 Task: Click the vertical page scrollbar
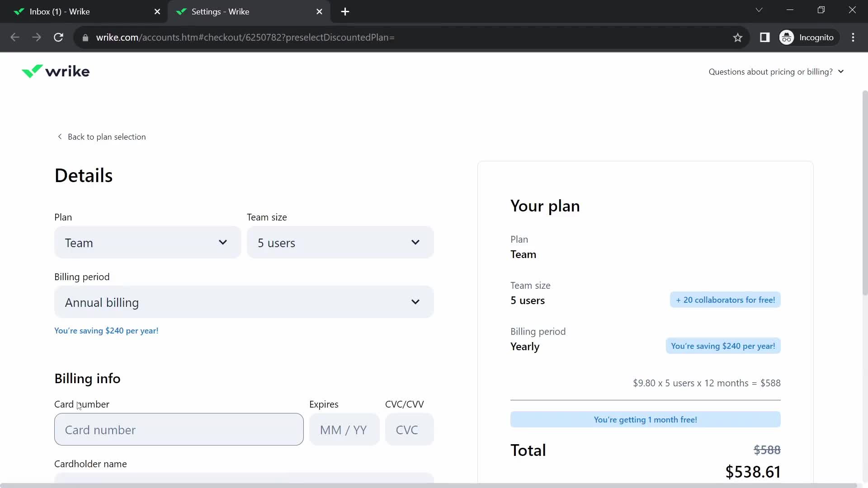click(x=865, y=192)
